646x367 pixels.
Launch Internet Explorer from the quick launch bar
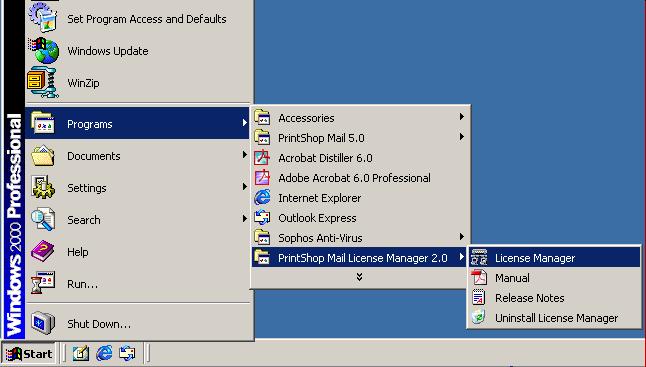pos(104,353)
